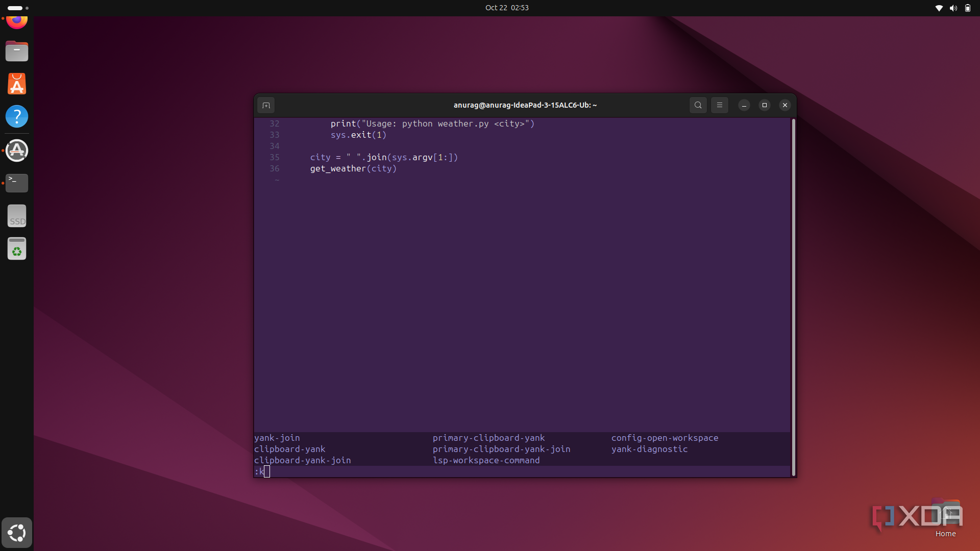980x551 pixels.
Task: Open new tab in terminal
Action: pos(266,105)
